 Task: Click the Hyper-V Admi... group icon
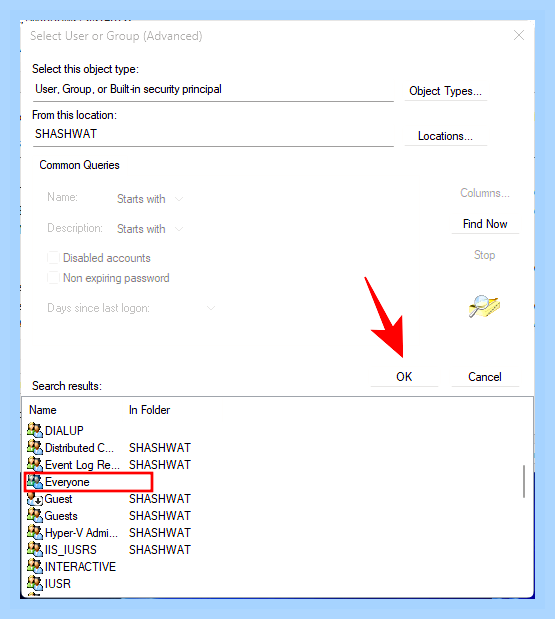(x=35, y=532)
